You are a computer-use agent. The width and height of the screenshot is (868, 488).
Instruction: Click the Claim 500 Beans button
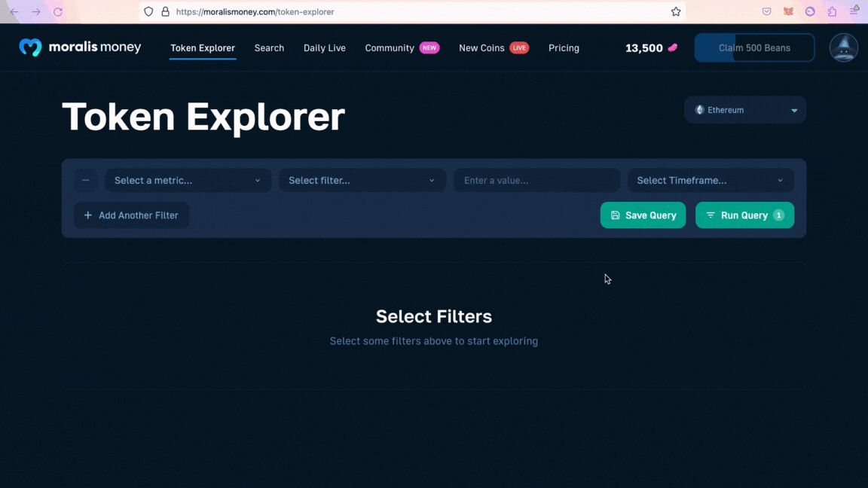click(x=754, y=47)
